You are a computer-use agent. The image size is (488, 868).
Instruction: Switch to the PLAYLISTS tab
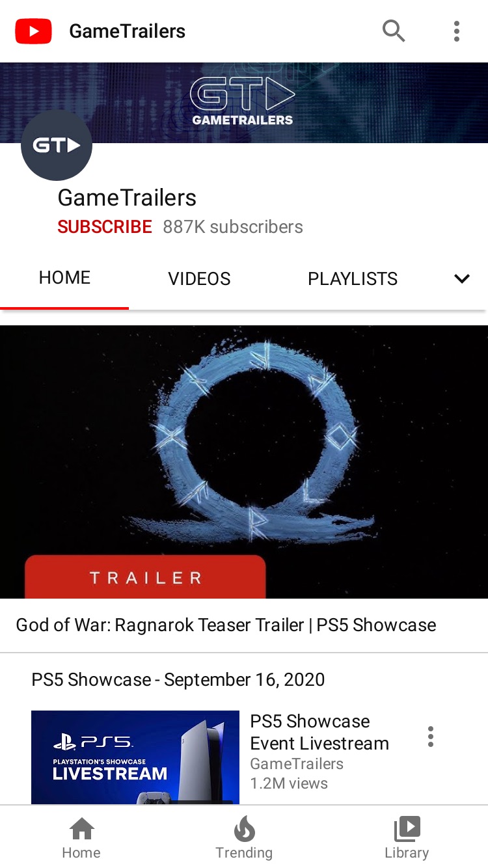[x=353, y=278]
